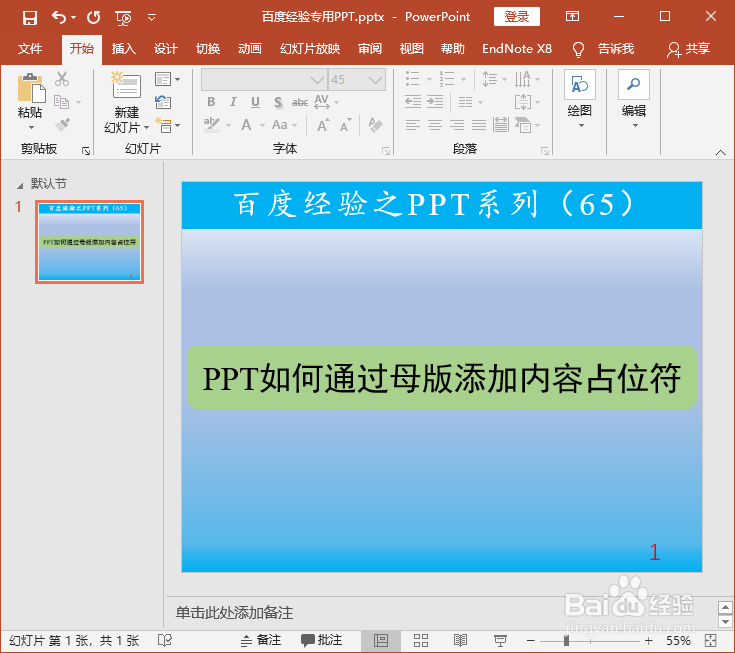Open the 批注 comments pane
This screenshot has height=653, width=735.
click(x=321, y=640)
